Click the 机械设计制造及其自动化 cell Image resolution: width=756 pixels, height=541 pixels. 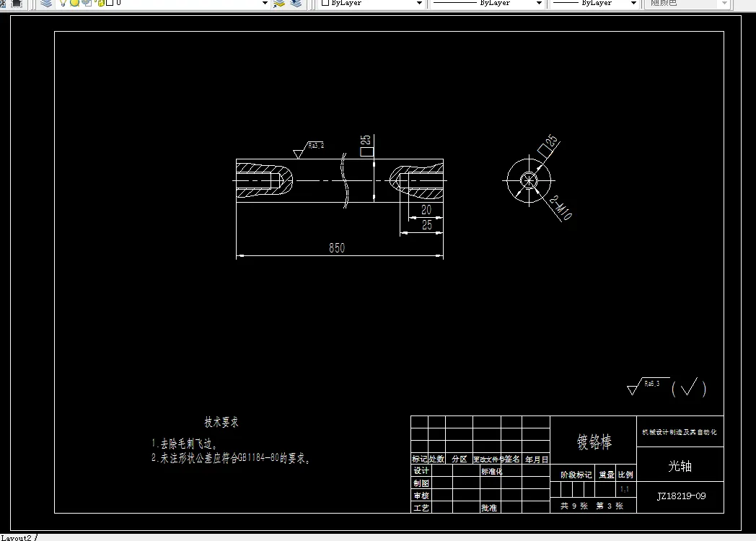coord(680,432)
